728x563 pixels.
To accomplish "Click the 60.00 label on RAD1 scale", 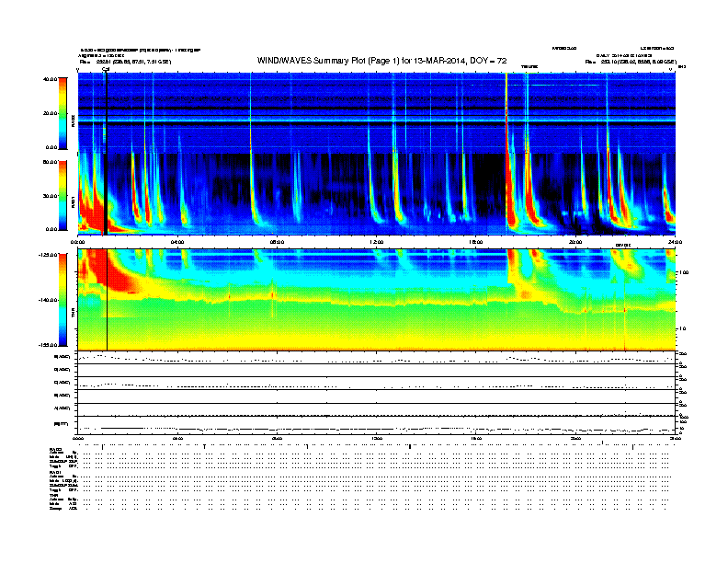I will (x=50, y=162).
